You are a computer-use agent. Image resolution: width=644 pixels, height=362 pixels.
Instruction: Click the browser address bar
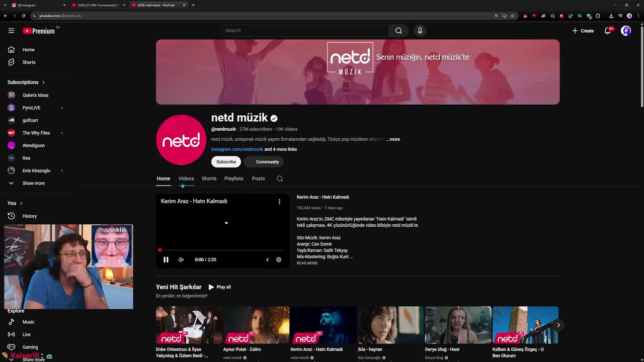point(262,16)
